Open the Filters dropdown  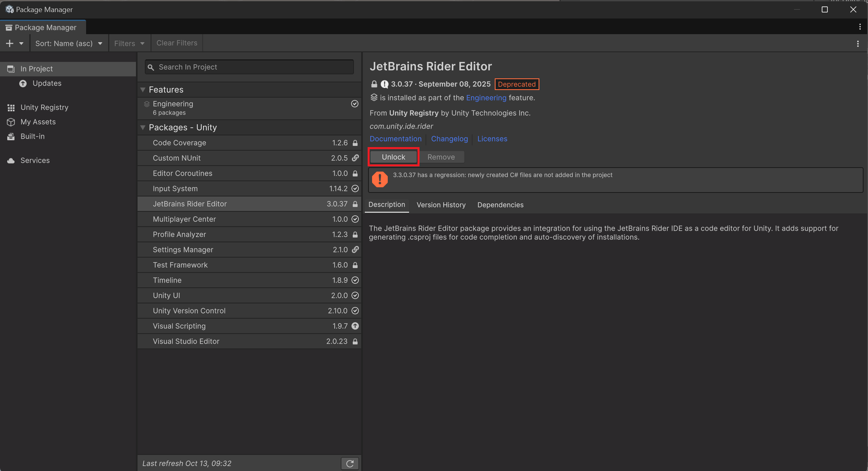pos(129,43)
